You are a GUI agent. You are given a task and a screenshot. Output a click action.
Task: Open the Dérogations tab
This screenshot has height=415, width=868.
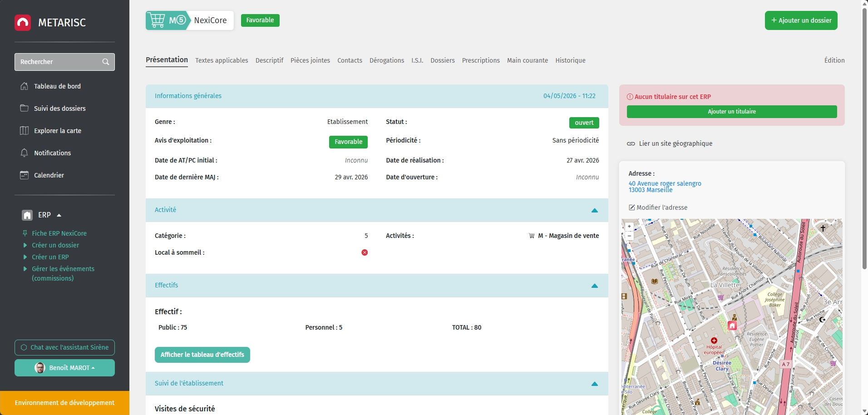pos(387,60)
